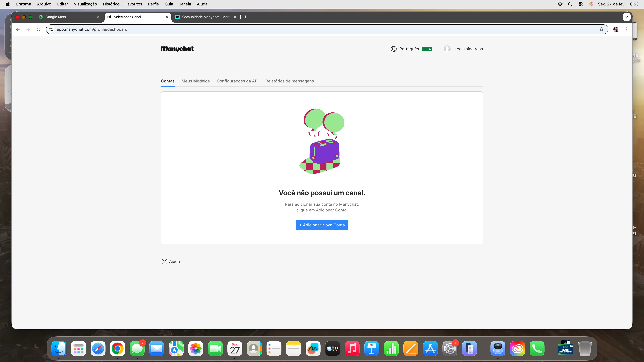Reload the page with refresh icon
This screenshot has height=362, width=644.
pos(39,29)
